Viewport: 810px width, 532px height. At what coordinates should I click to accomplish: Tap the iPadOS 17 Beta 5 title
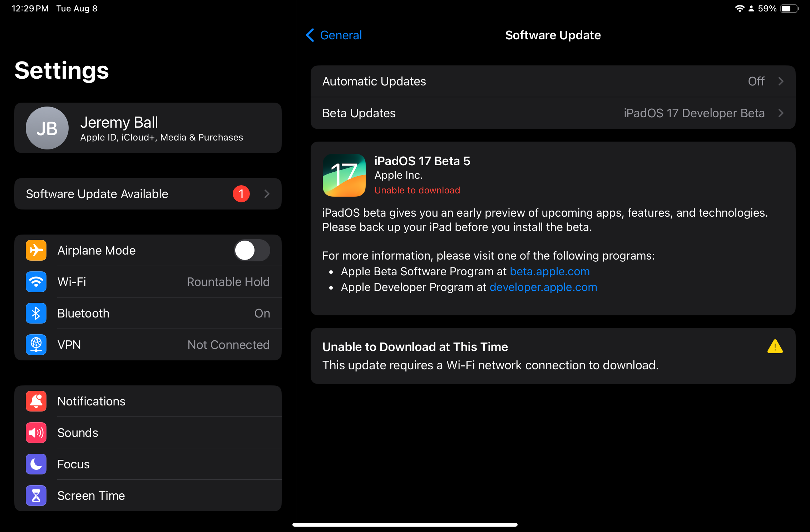click(422, 161)
